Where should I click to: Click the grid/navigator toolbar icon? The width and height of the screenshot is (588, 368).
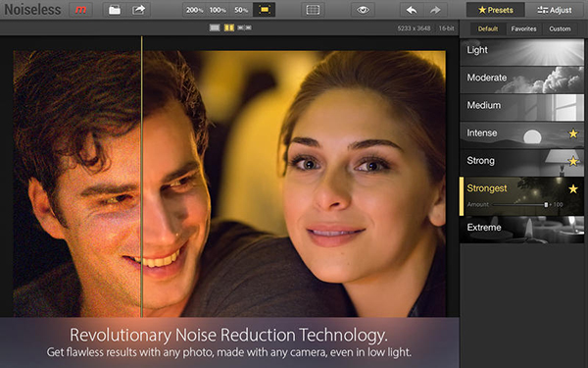313,10
